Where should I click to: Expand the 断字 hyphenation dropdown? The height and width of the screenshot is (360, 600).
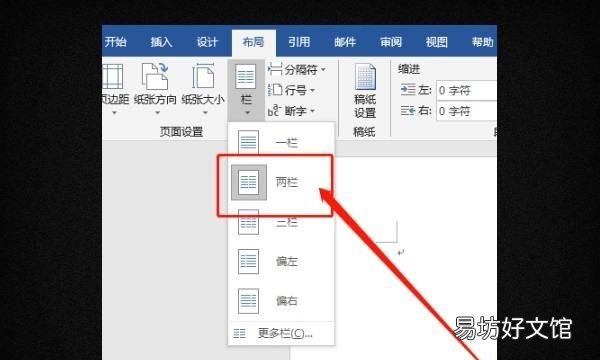[x=292, y=111]
